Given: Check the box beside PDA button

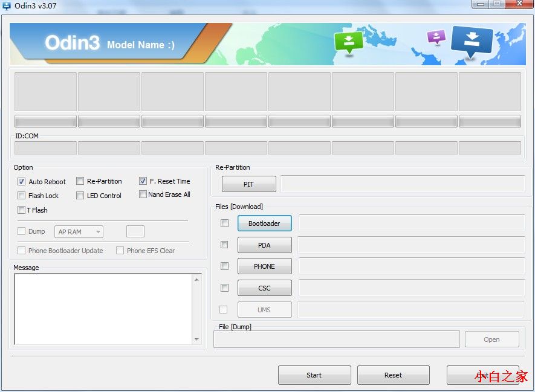Looking at the screenshot, I should click(x=224, y=245).
